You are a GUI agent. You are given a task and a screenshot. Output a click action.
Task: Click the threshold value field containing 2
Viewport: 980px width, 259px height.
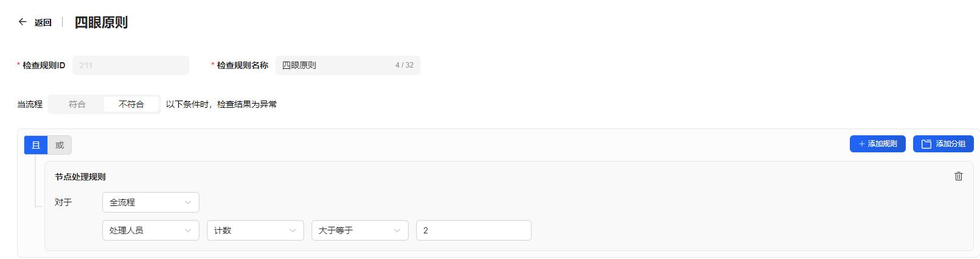point(473,230)
